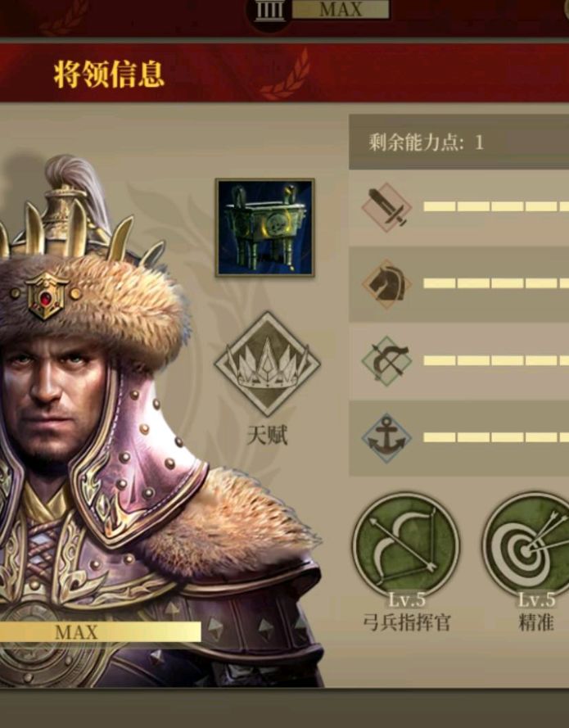Click the infantry sword attribute icon

[386, 207]
